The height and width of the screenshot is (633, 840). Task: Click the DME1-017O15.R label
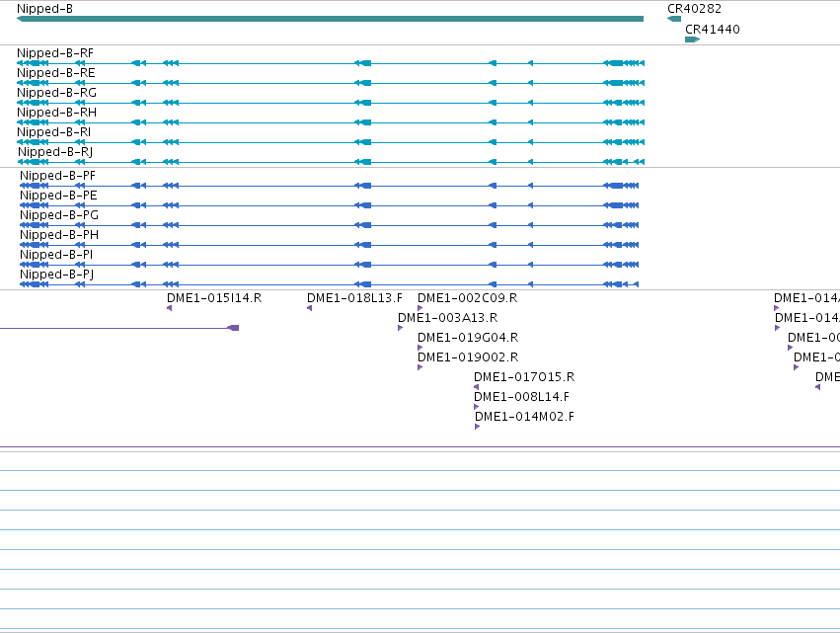pos(524,377)
